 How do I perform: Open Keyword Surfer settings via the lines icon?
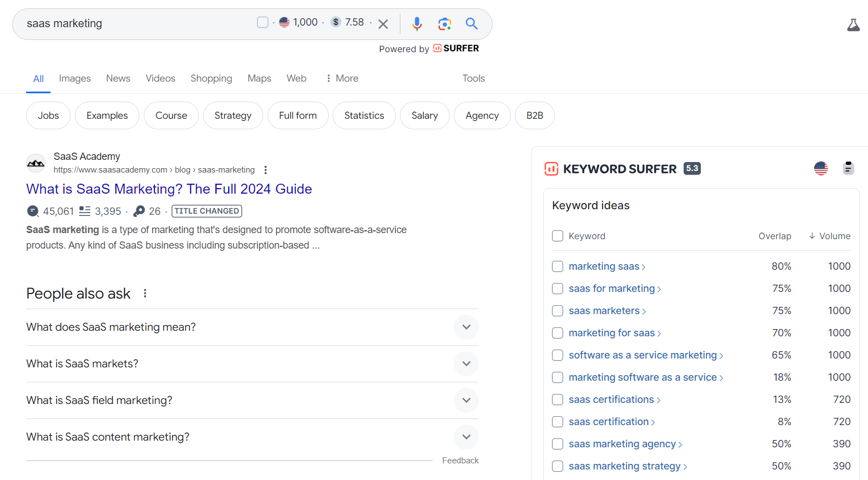pyautogui.click(x=848, y=168)
